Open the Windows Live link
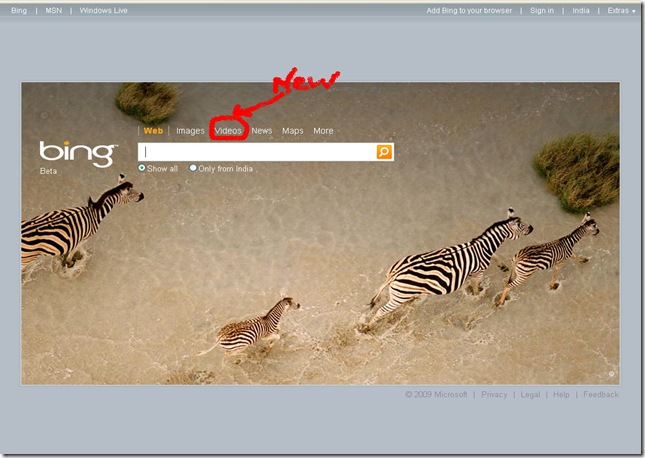Viewport: 645px width, 458px height. coord(103,10)
